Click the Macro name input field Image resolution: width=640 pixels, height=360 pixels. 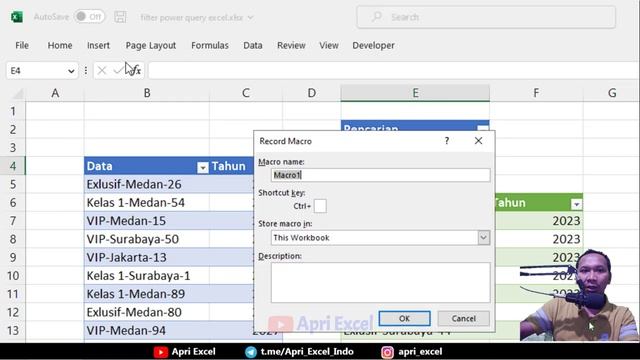380,175
